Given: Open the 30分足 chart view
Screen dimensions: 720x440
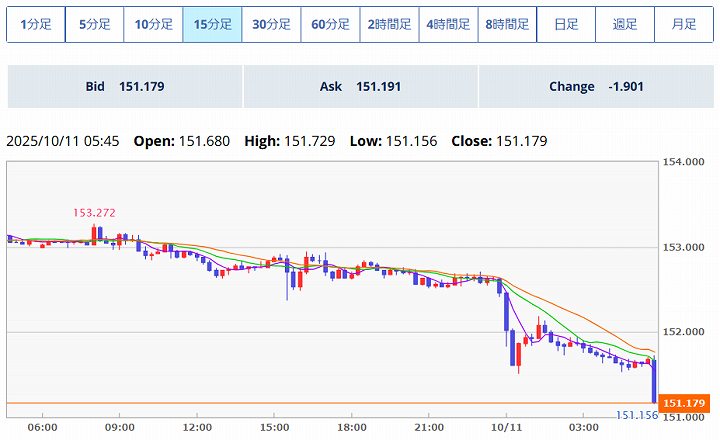Looking at the screenshot, I should coord(271,25).
